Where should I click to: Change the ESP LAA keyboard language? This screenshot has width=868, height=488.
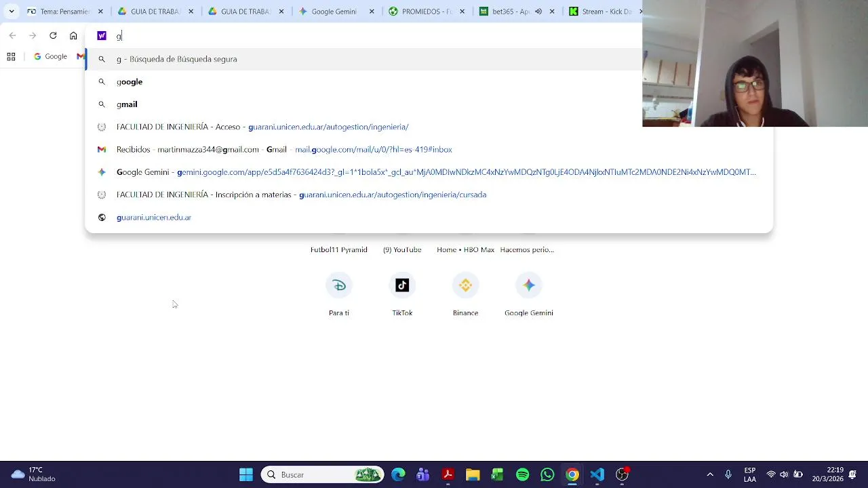pos(750,474)
